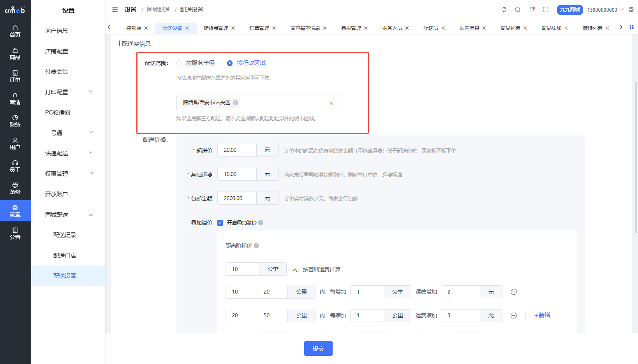Image resolution: width=638 pixels, height=364 pixels.
Task: Expand 打印配置 submenu
Action: tap(68, 92)
